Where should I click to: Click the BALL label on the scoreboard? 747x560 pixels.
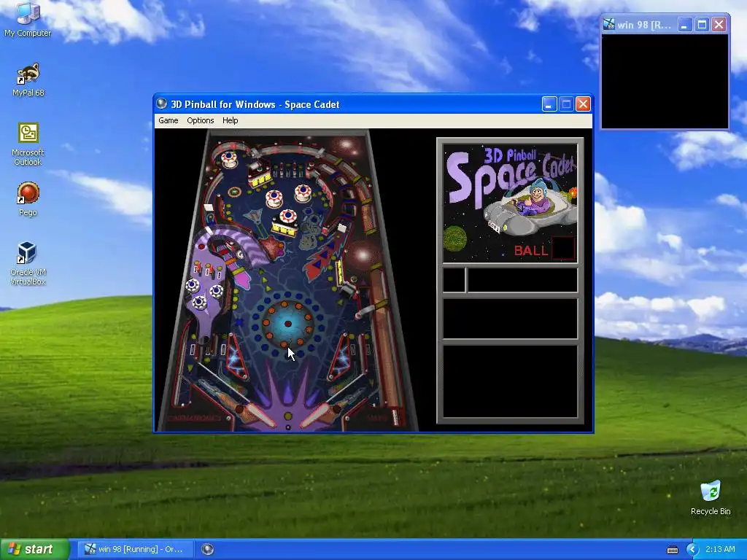point(531,251)
